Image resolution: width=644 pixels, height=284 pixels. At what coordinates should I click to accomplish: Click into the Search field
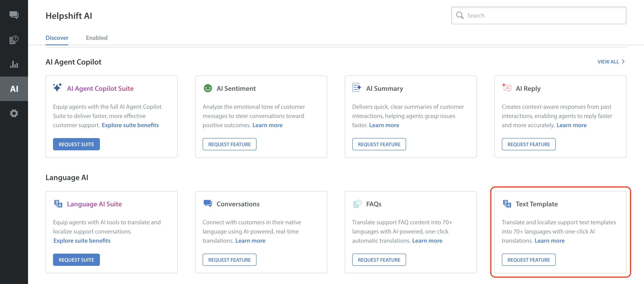[x=543, y=16]
